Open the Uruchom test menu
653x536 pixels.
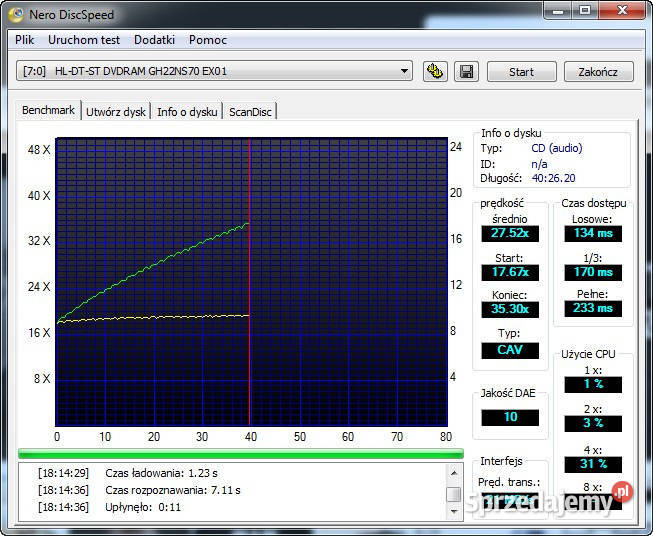84,40
